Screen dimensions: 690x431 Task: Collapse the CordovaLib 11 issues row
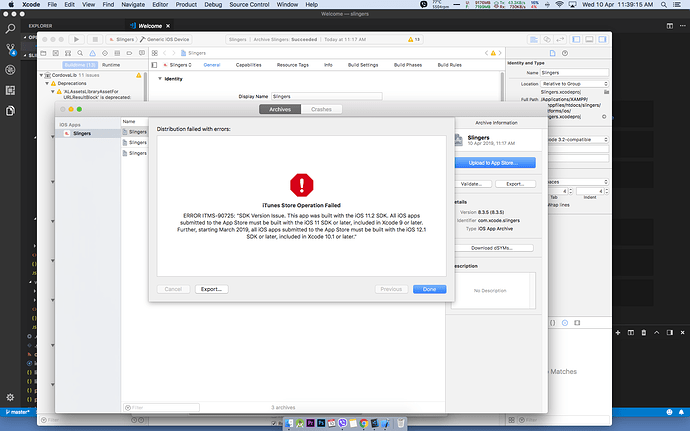click(41, 75)
